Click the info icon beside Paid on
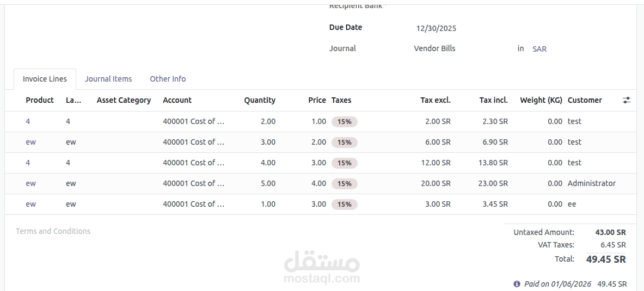The image size is (644, 291). (x=517, y=284)
